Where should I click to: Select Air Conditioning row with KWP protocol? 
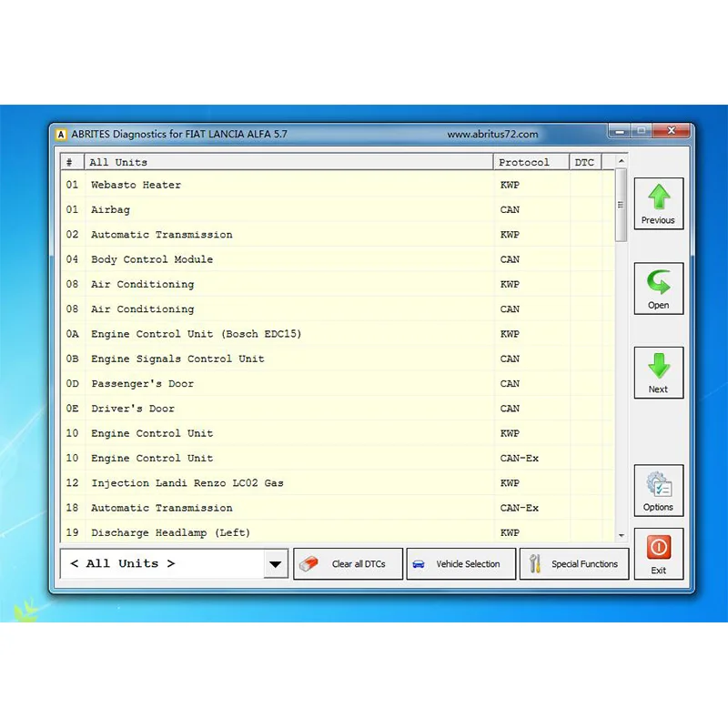click(x=338, y=284)
